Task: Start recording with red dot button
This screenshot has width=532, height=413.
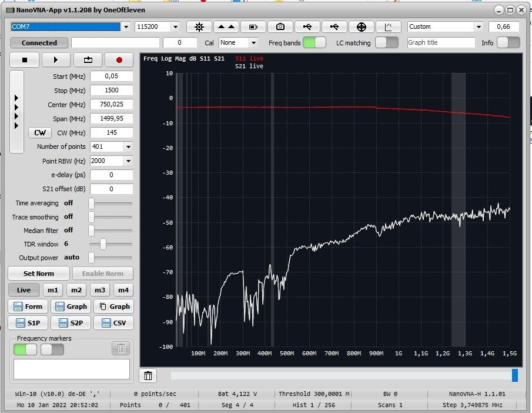Action: coord(119,60)
